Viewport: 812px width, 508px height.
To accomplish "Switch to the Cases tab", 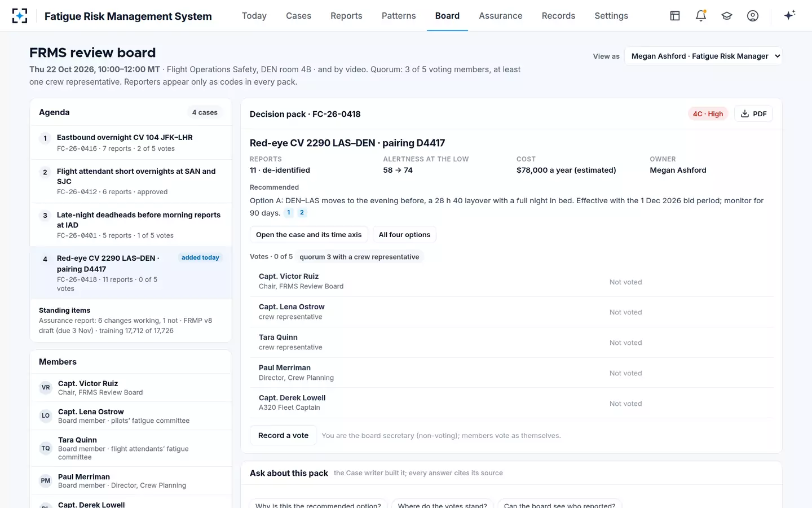I will (298, 16).
